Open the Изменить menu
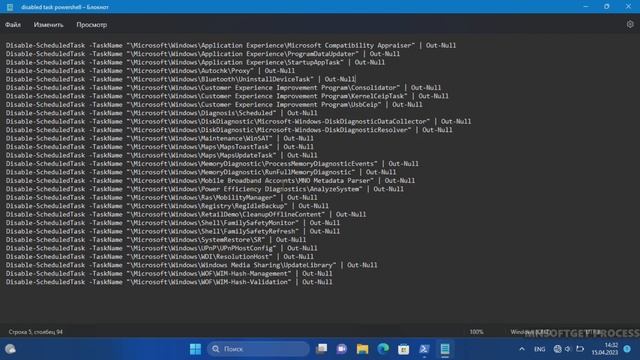The height and width of the screenshot is (360, 640). coord(49,25)
